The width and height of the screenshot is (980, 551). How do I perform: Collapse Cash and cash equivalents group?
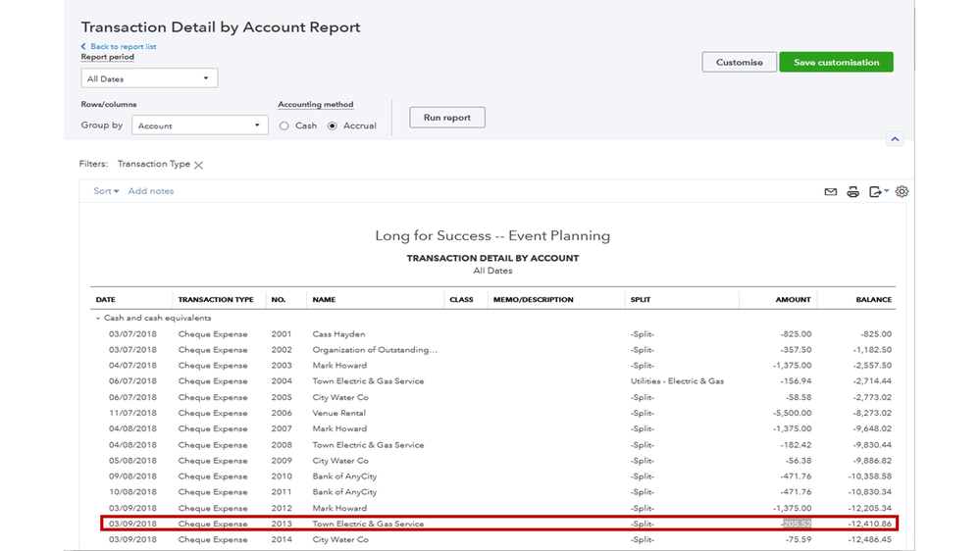point(98,319)
